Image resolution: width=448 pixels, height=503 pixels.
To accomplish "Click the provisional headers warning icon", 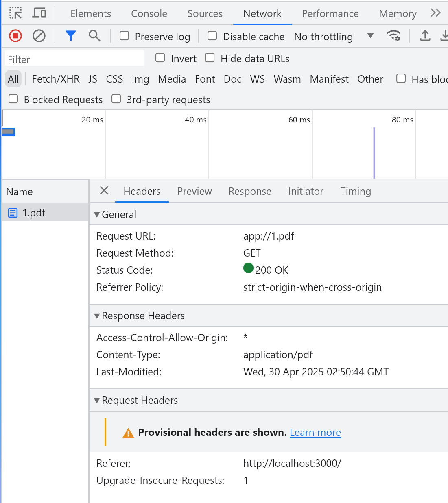I will tap(128, 433).
